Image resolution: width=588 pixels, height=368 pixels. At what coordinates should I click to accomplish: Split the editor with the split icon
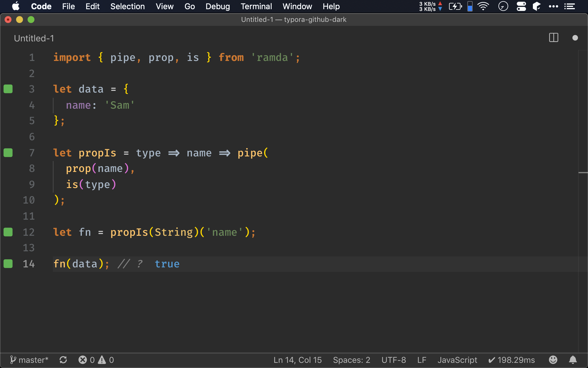click(554, 38)
